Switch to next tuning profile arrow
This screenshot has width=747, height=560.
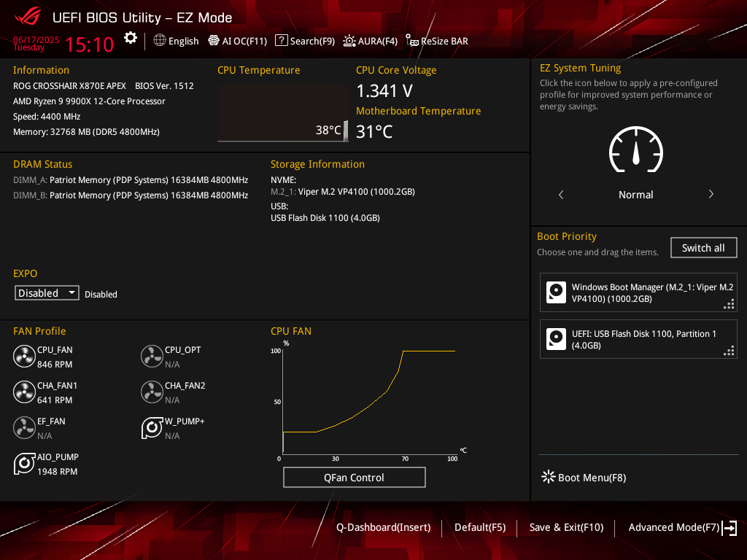pos(711,194)
